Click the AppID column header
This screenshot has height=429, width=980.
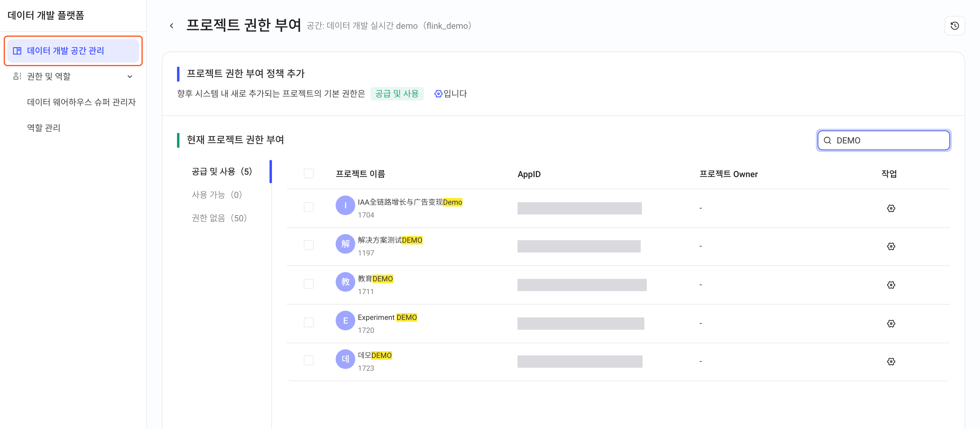click(529, 174)
